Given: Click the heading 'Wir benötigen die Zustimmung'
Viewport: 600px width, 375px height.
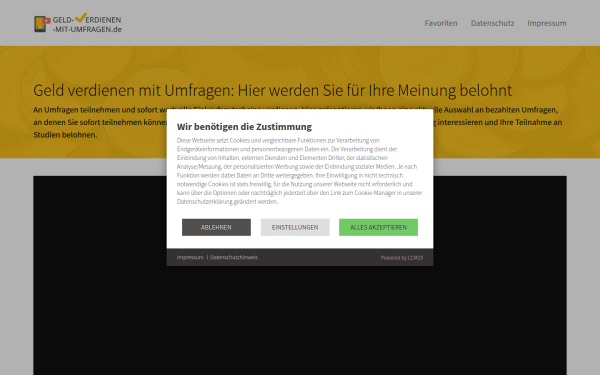Looking at the screenshot, I should tap(244, 126).
